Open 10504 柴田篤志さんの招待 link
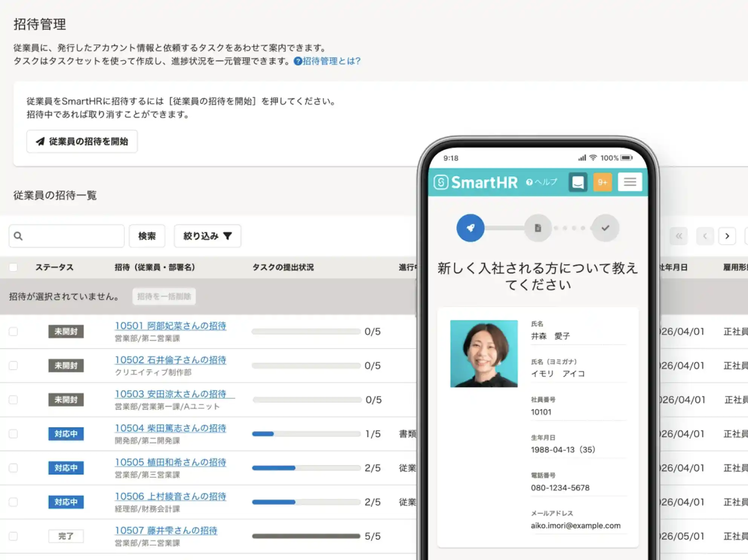Viewport: 748px width, 560px height. pos(170,428)
